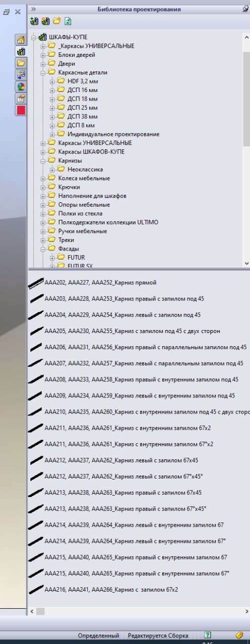The image size is (250, 644).
Task: Select the ДСП 8 мм folder
Action: pyautogui.click(x=81, y=125)
